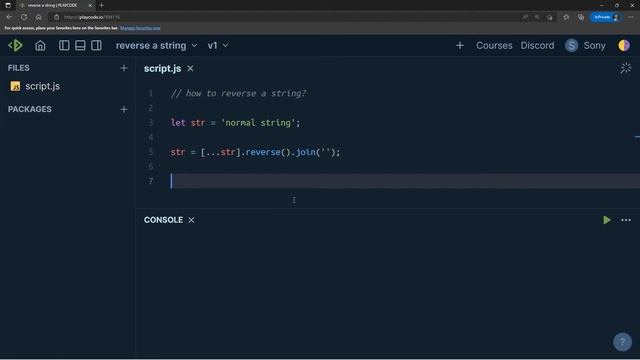640x360 pixels.
Task: Add a new package in PACKAGES
Action: tap(124, 109)
